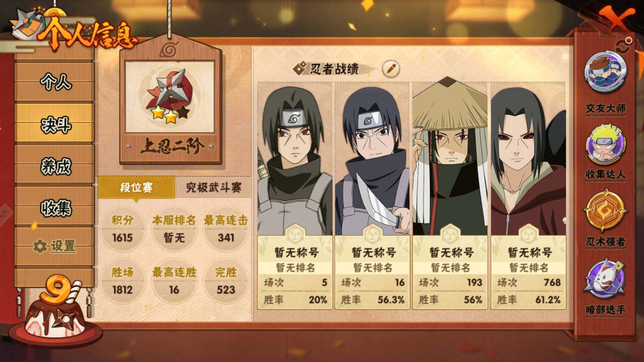This screenshot has height=362, width=644.
Task: Tap the 暗部选手 mask badge
Action: click(x=605, y=278)
